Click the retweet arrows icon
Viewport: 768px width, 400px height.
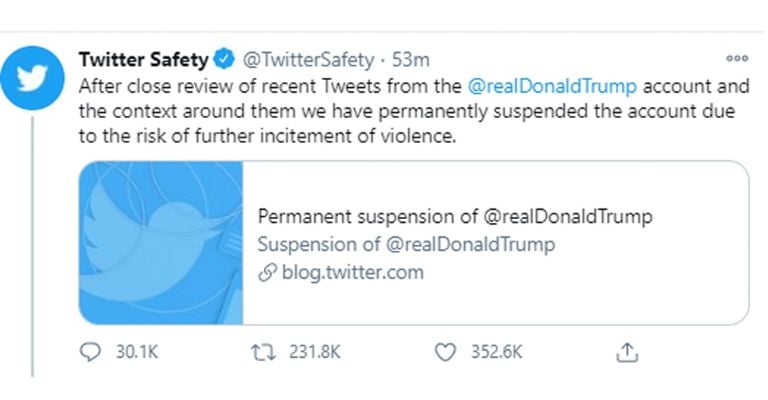[264, 352]
